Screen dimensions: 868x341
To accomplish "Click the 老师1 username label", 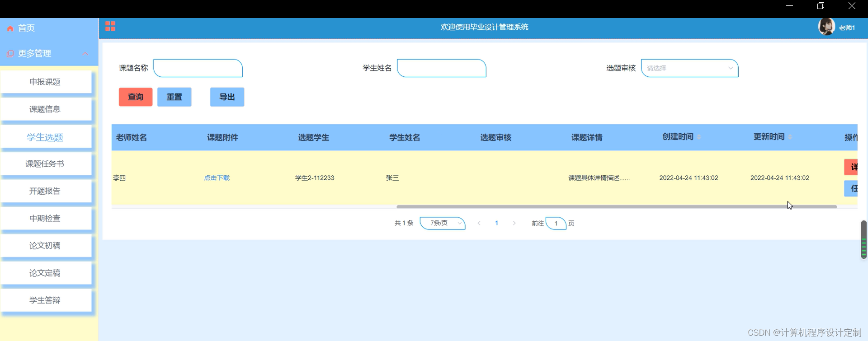I will coord(847,28).
